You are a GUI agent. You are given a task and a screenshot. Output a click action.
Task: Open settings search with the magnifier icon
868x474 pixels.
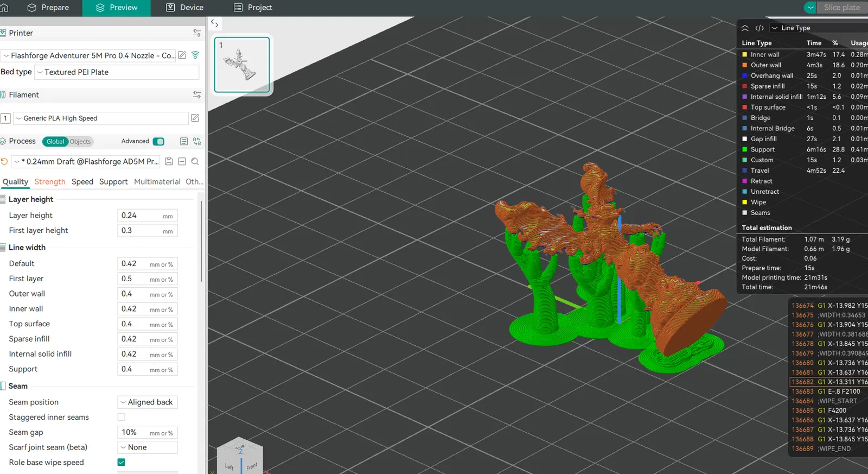pyautogui.click(x=195, y=161)
